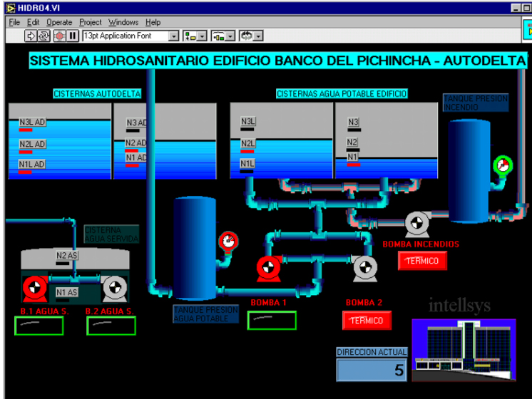Click the CISTERNAS AUTODELTA label

click(x=97, y=94)
